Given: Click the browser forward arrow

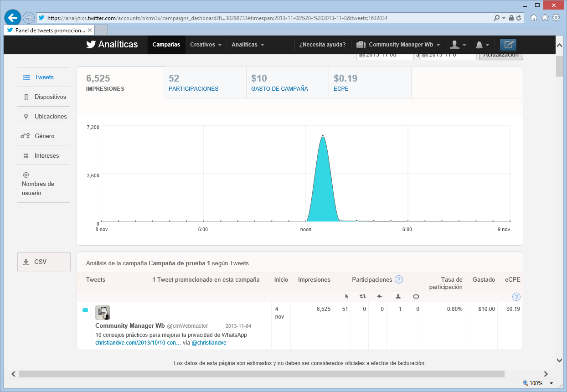Looking at the screenshot, I should 28,18.
